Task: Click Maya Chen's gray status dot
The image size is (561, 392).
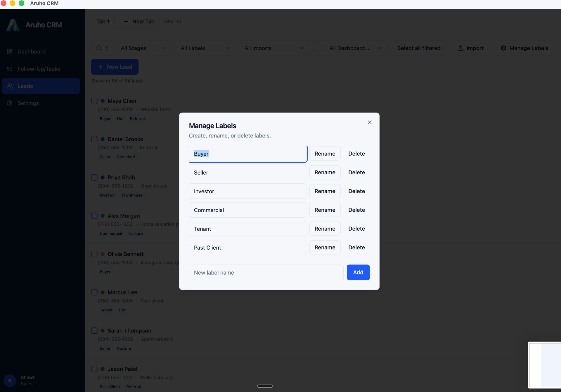Action: (103, 101)
